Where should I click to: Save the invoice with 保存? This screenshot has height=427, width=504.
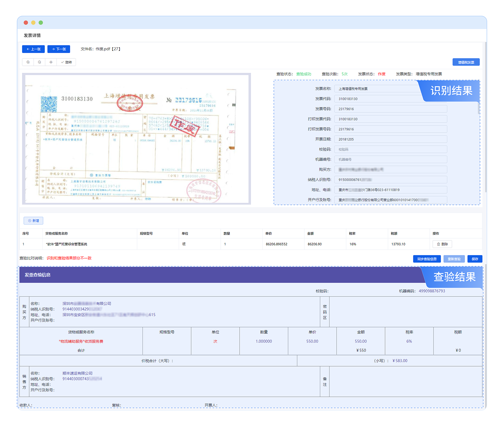(x=475, y=259)
